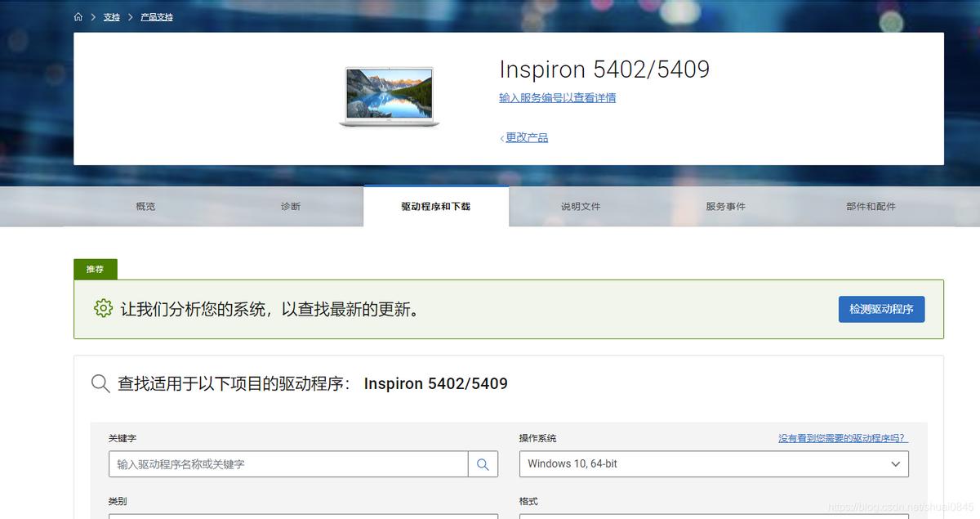The height and width of the screenshot is (519, 980).
Task: Open the 输入服务编号以查看详情 link
Action: pos(558,97)
